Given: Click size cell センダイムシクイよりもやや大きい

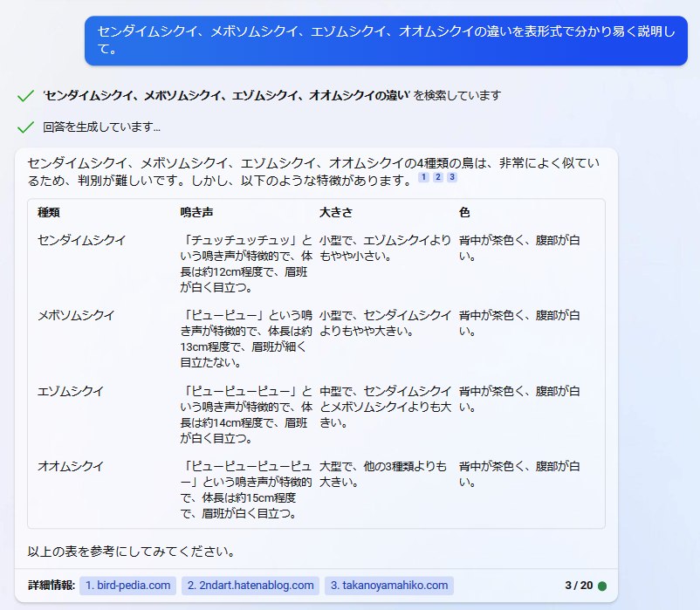Looking at the screenshot, I should point(385,323).
